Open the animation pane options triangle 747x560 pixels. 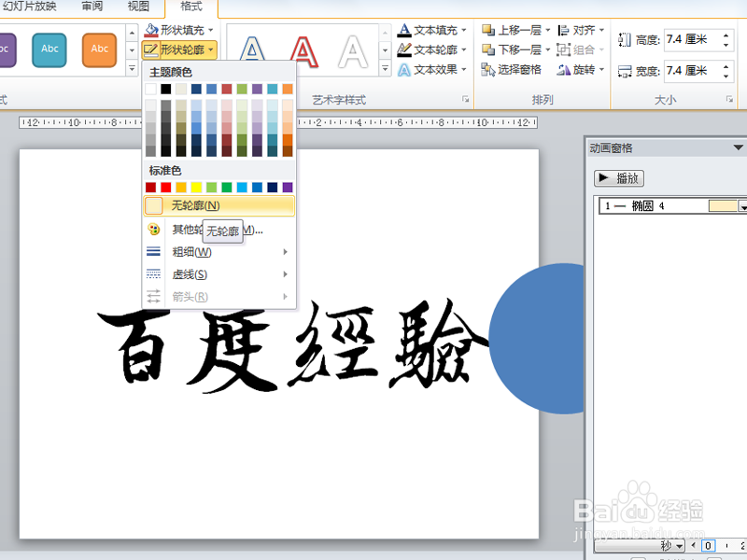pyautogui.click(x=738, y=147)
